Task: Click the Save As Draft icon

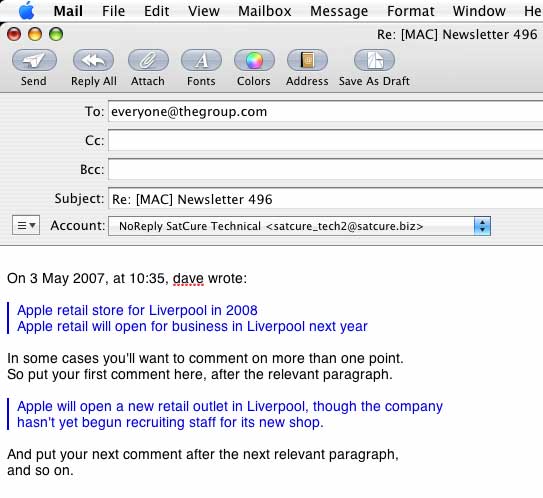Action: (374, 60)
